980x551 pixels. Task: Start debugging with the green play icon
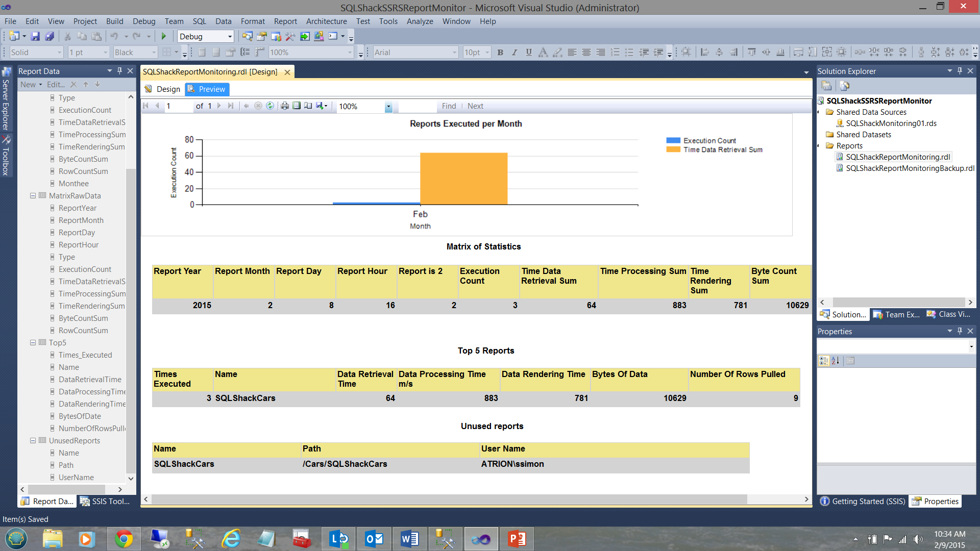coord(164,36)
